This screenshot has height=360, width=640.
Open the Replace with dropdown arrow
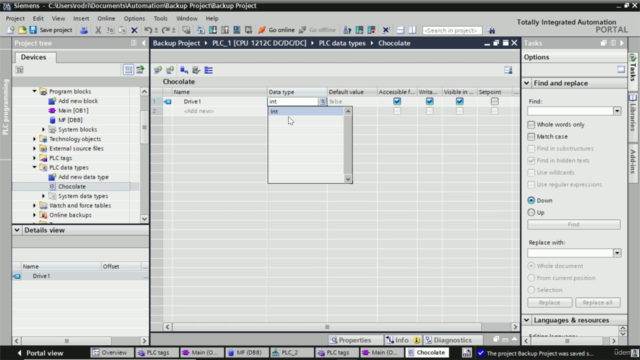coord(617,253)
